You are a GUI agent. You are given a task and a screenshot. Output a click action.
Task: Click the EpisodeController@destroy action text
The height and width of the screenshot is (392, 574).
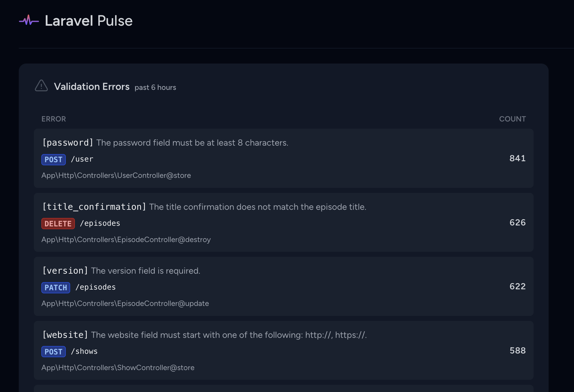pos(126,240)
